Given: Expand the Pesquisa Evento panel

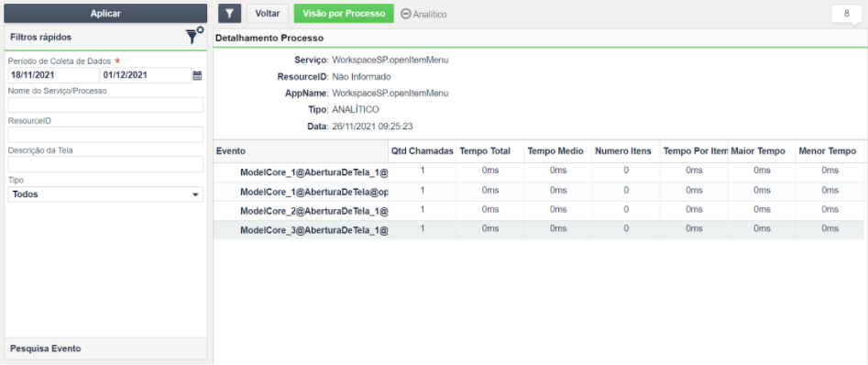Looking at the screenshot, I should 105,348.
